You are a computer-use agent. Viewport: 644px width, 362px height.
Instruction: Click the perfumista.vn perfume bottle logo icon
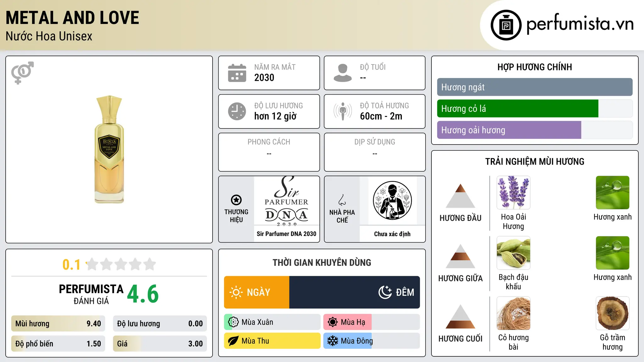506,25
